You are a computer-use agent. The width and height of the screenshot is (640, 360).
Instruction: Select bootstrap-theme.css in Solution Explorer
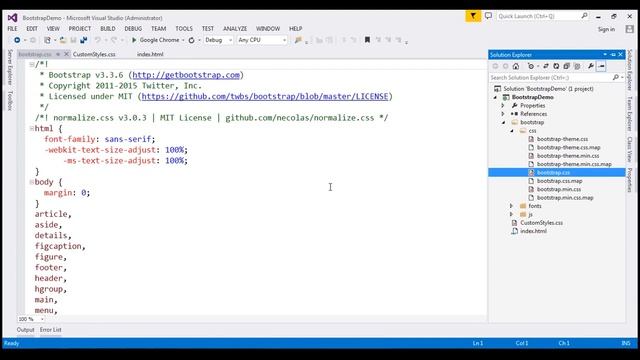point(562,139)
